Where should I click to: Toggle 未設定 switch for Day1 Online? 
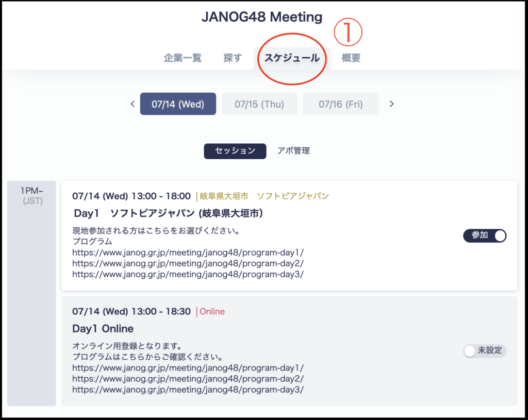pos(485,350)
